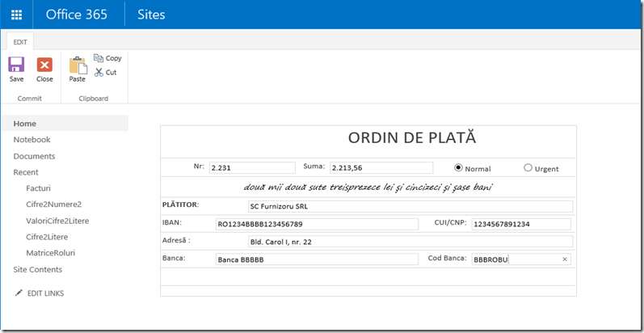
Task: Click the Close icon in Commit group
Action: [x=44, y=65]
